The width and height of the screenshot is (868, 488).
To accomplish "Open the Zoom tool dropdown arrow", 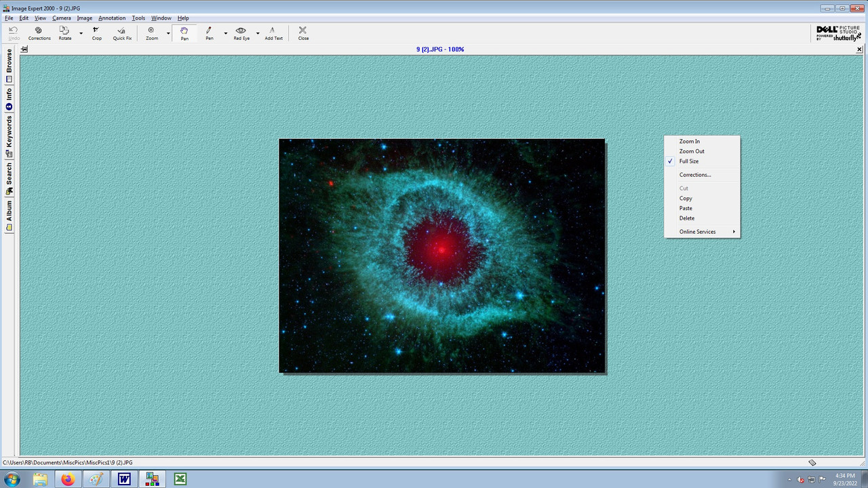I will (x=168, y=33).
